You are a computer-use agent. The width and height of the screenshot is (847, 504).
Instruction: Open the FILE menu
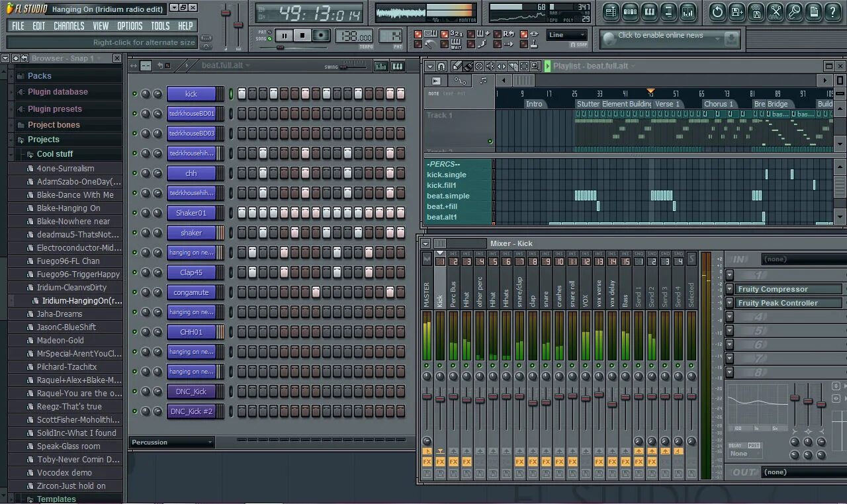click(x=18, y=26)
